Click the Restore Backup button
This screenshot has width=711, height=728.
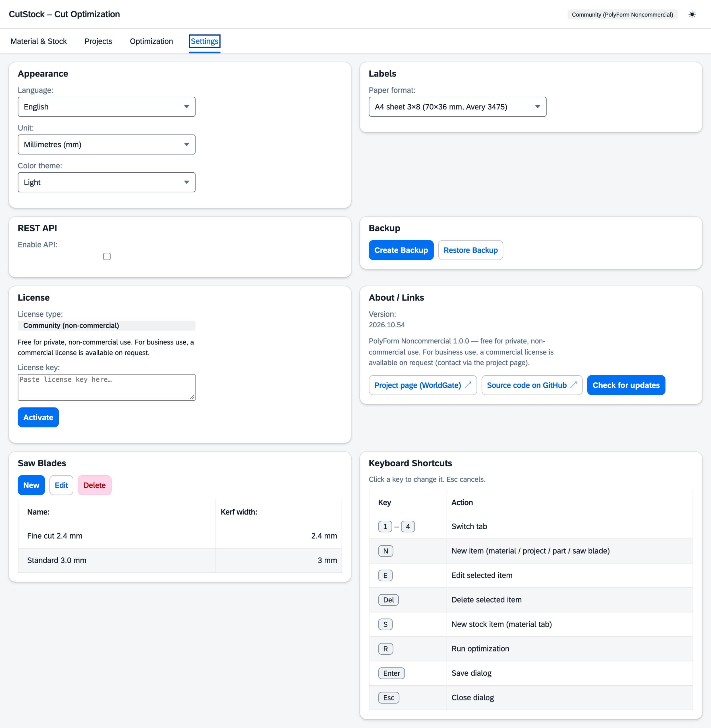click(x=470, y=250)
